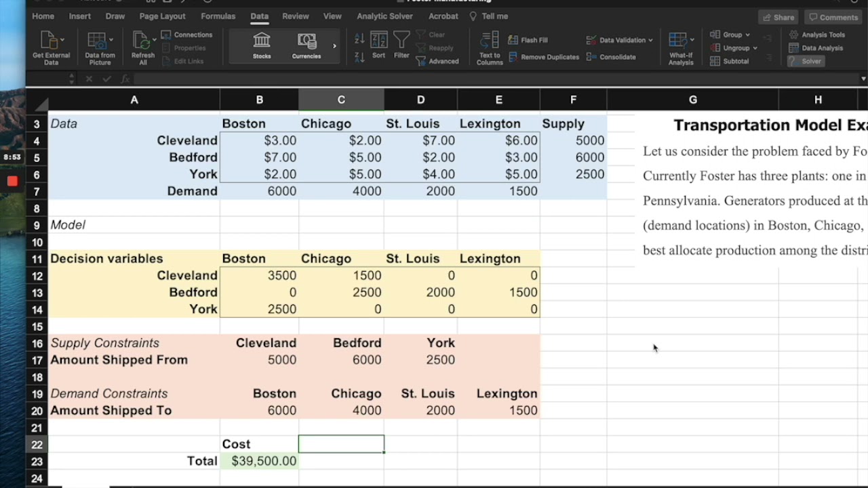The height and width of the screenshot is (488, 868).
Task: Click the Insert Function fx icon
Action: point(125,79)
